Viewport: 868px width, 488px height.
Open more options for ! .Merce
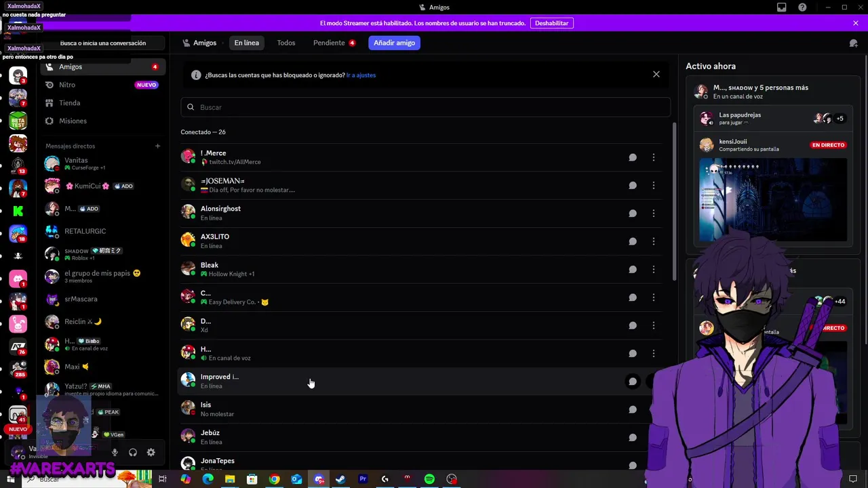[654, 157]
